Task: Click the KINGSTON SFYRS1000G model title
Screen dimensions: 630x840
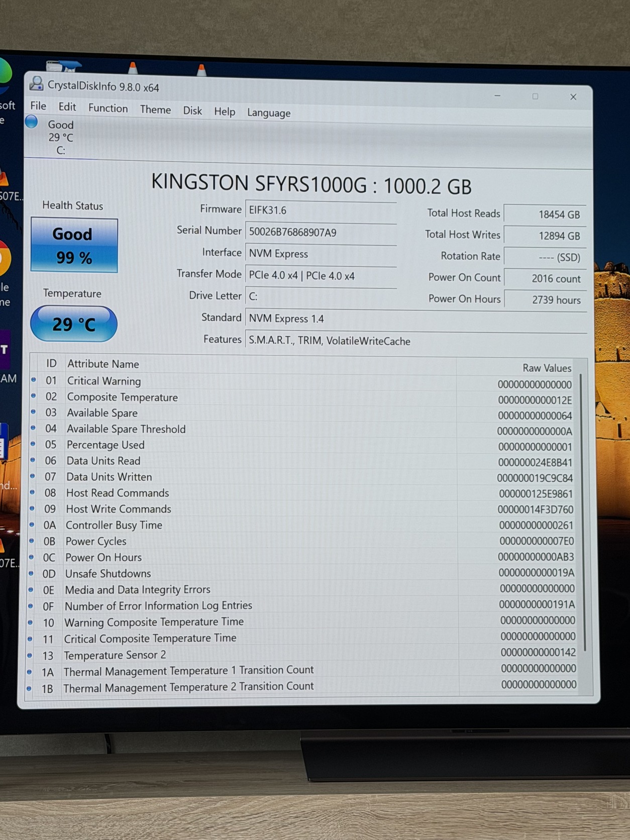Action: (311, 184)
